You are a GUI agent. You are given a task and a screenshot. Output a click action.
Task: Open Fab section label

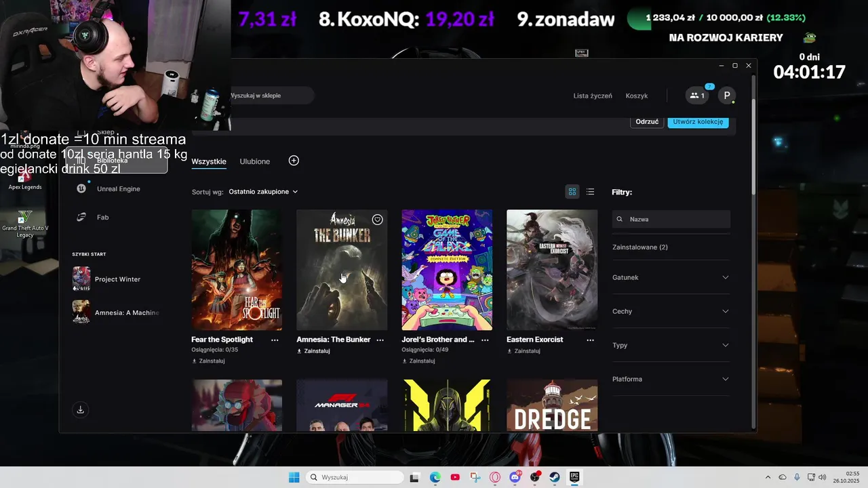[102, 217]
